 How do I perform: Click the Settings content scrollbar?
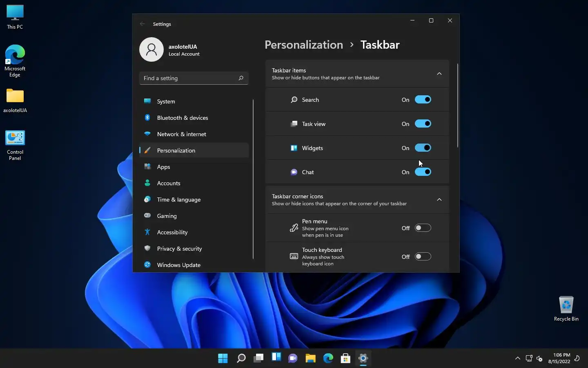coord(457,105)
